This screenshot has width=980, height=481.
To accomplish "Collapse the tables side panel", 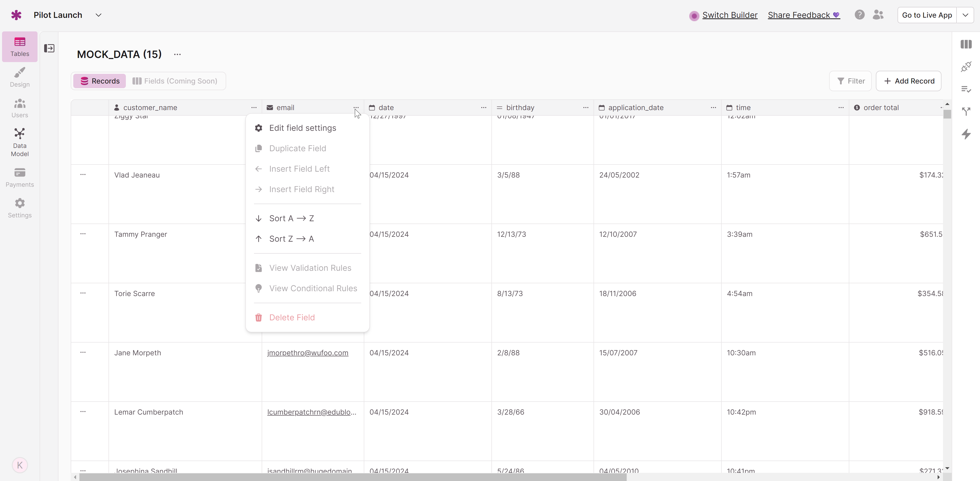I will coord(49,48).
